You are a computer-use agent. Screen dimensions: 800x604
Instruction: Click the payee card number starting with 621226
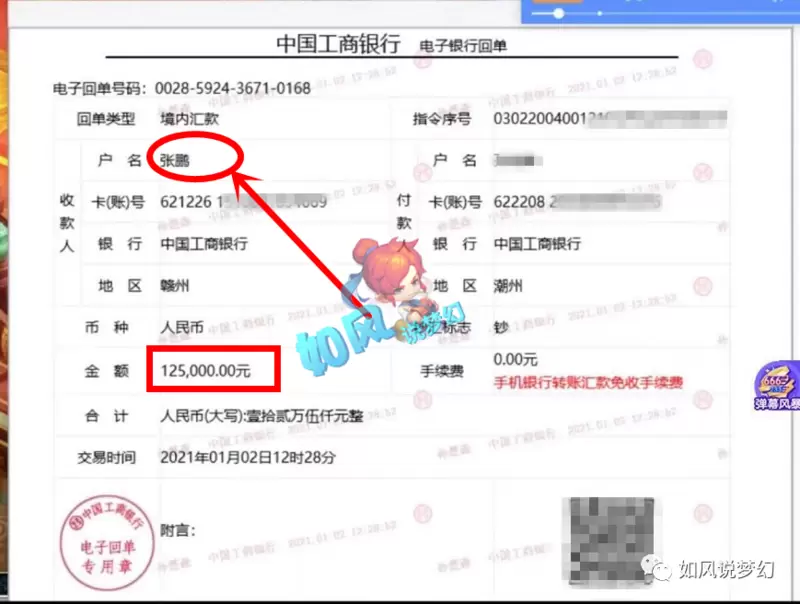coord(243,202)
